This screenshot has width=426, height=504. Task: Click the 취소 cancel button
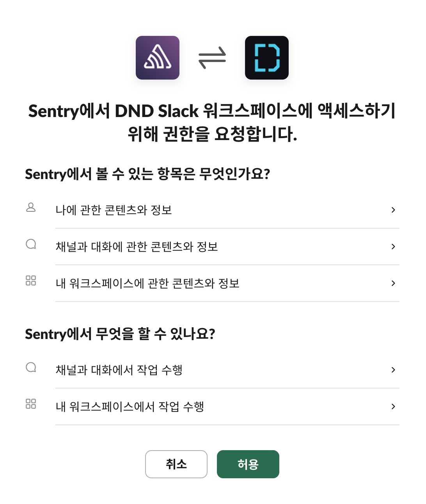(176, 464)
